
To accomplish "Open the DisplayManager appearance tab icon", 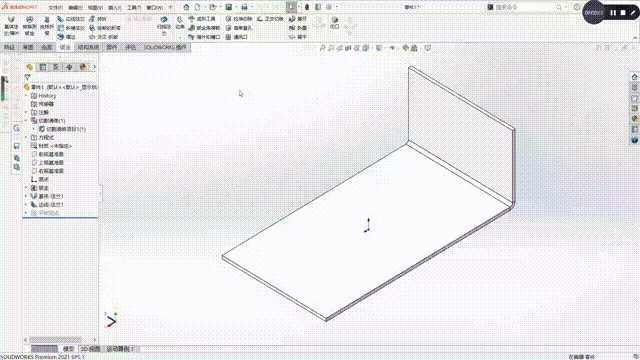I will (83, 67).
